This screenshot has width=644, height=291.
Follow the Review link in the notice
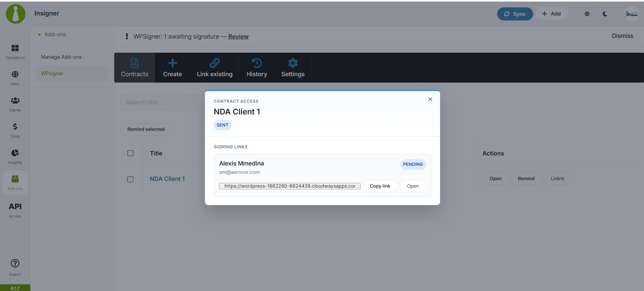[x=238, y=37]
